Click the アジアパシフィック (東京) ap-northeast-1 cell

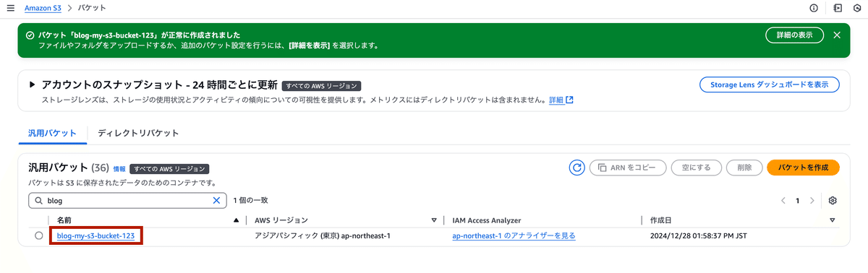(x=323, y=235)
